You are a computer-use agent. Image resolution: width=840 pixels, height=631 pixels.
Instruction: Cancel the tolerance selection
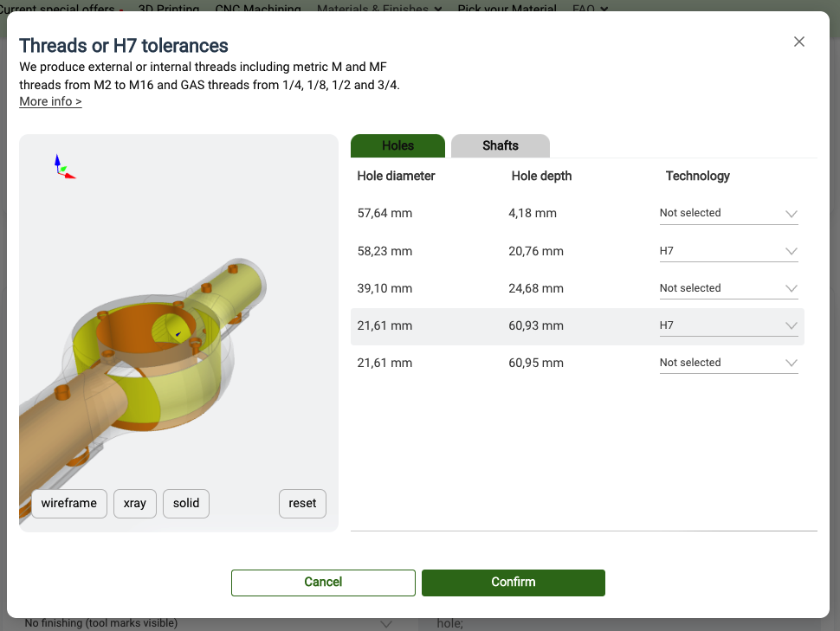(x=323, y=582)
